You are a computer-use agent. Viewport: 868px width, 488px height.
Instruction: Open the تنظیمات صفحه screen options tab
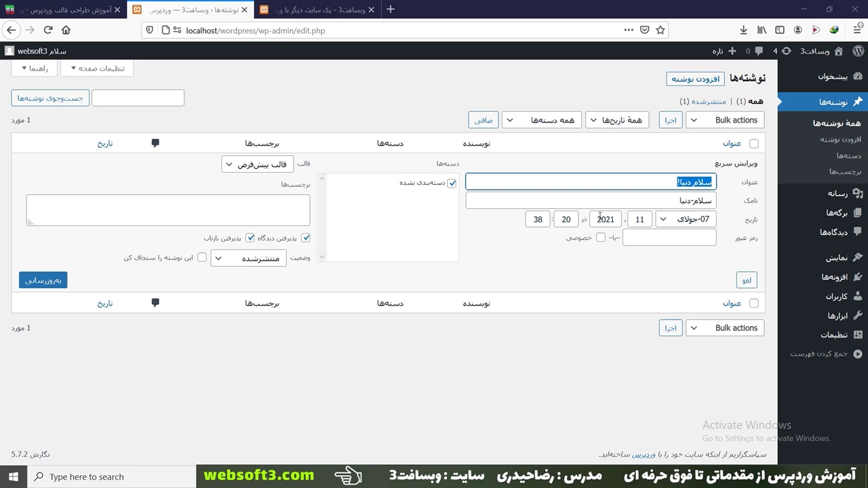point(97,68)
